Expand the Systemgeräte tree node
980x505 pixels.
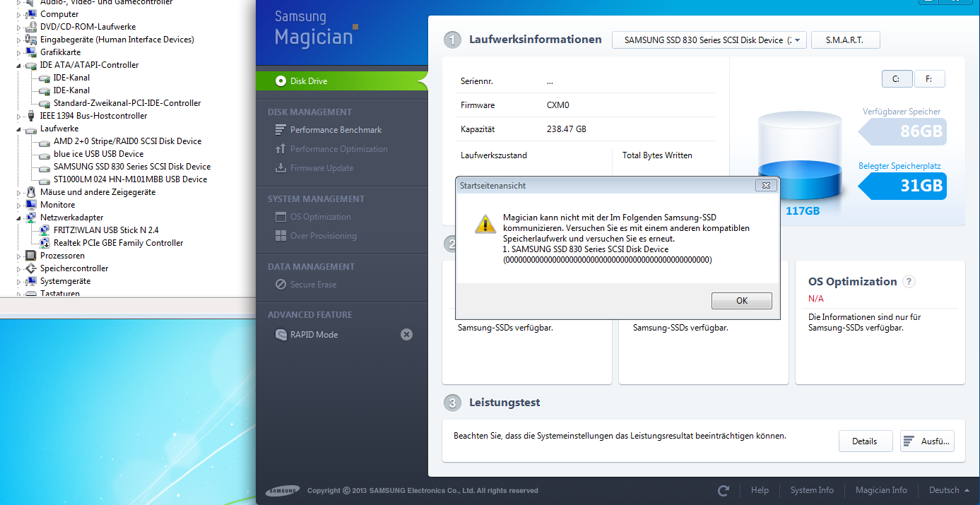19,281
